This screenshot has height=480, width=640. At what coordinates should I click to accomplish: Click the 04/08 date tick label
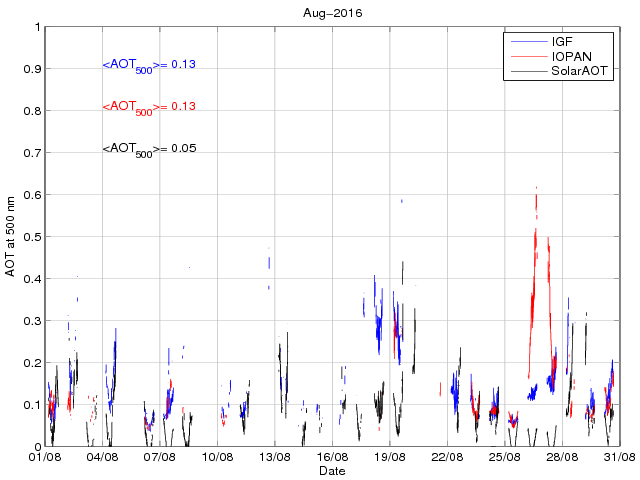(102, 457)
